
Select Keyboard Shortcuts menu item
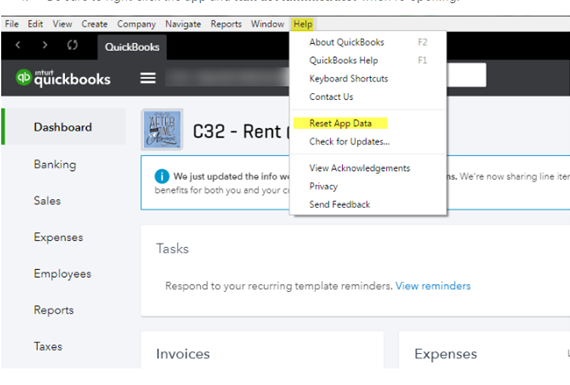point(349,79)
